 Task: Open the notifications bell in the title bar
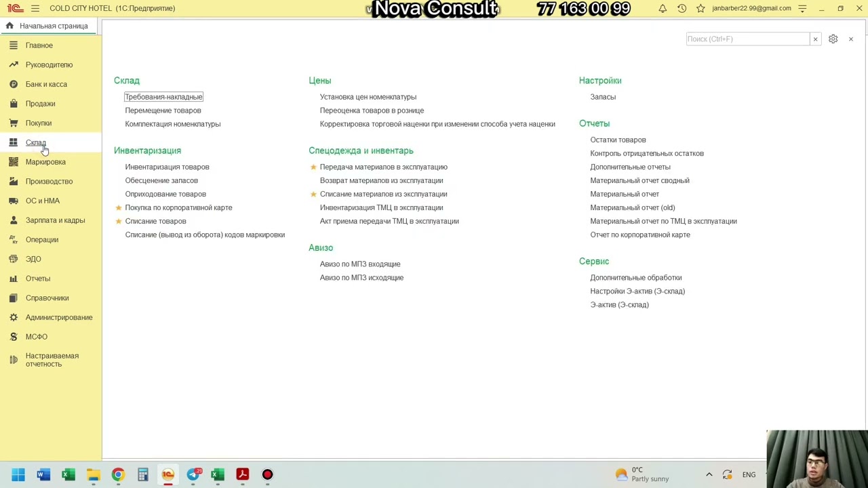pos(663,8)
